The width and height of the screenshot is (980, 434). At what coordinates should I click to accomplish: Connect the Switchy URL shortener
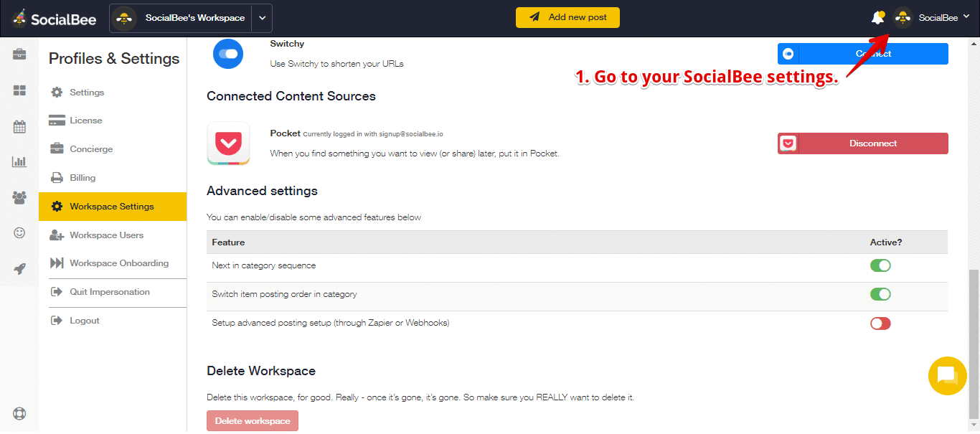click(x=863, y=54)
